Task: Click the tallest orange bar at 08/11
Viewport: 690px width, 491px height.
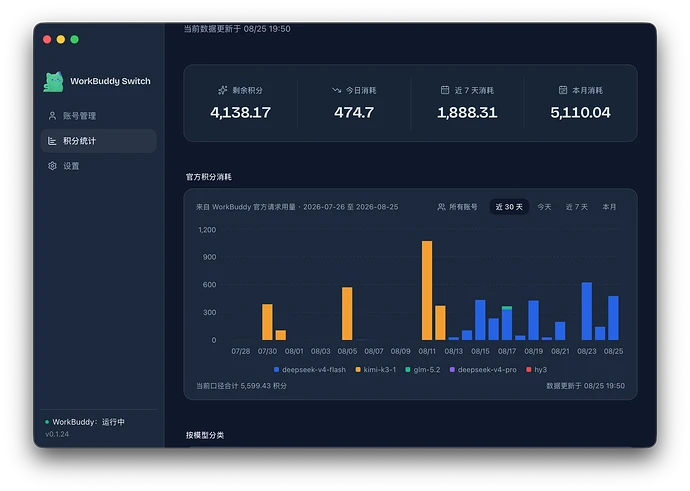Action: 427,290
